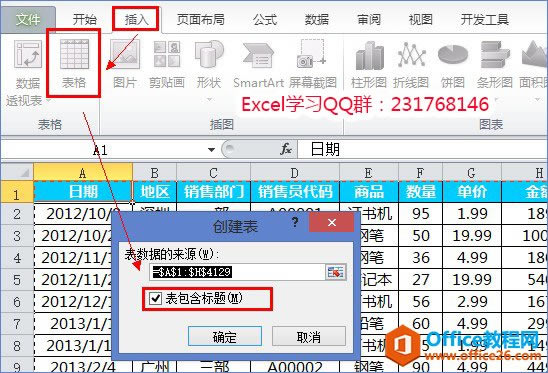This screenshot has width=548, height=373.
Task: Select column D header
Action: pyautogui.click(x=295, y=172)
